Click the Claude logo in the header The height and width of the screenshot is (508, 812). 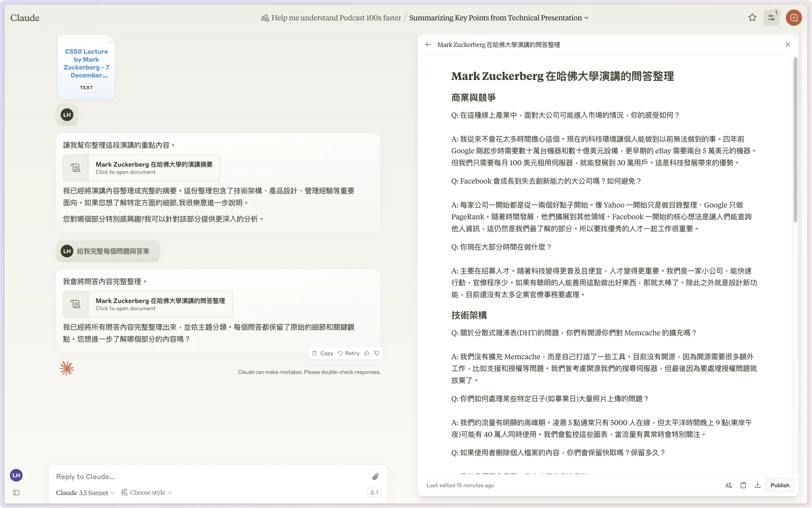(25, 18)
